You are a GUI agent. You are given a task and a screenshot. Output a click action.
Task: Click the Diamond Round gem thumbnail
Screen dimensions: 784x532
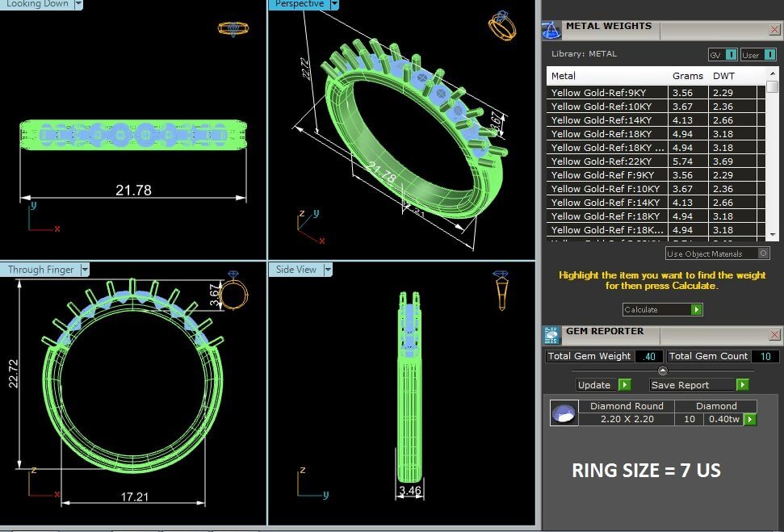(x=564, y=413)
